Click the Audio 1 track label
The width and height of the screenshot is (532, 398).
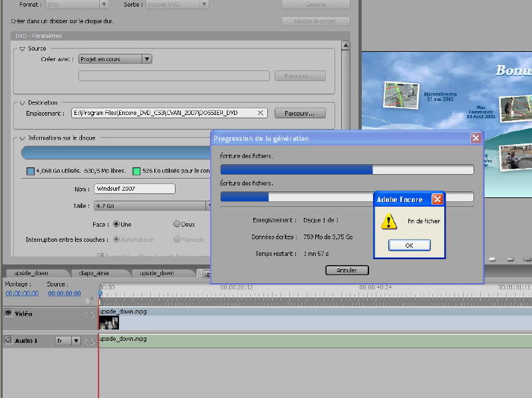pyautogui.click(x=26, y=341)
